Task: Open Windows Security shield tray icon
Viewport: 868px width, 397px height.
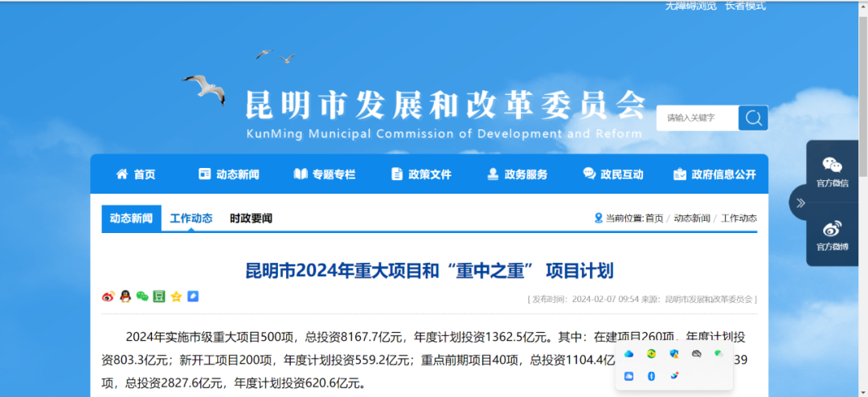Action: click(674, 354)
